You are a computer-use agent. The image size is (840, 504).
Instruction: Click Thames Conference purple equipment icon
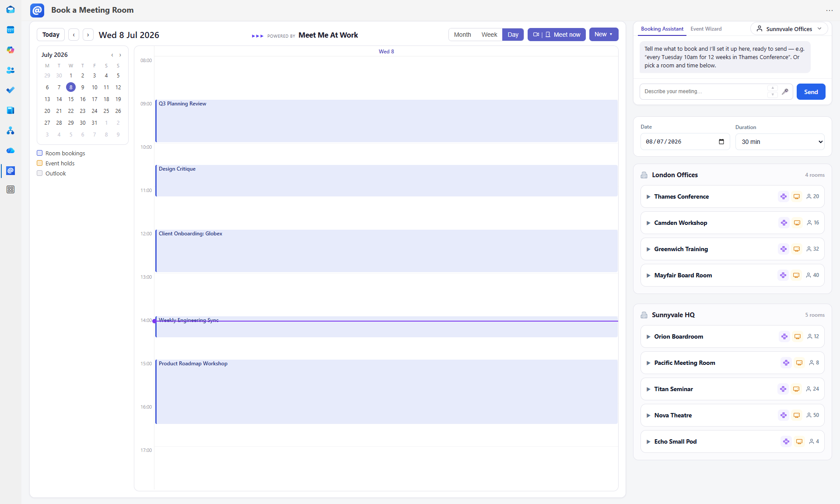[784, 196]
